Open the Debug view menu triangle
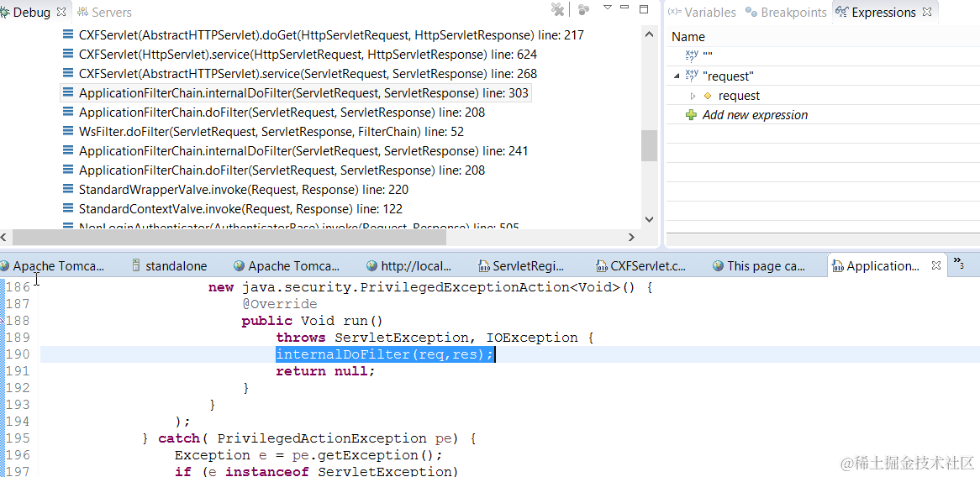 point(608,8)
